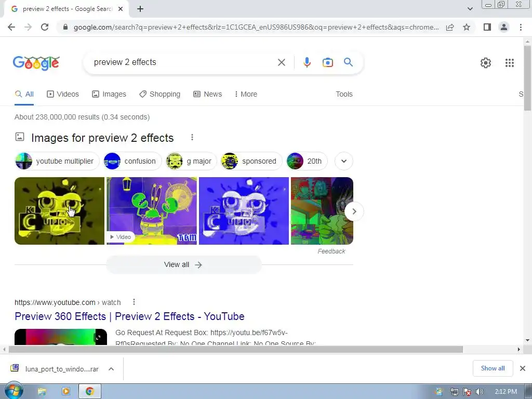Bookmark this page with the star icon

click(467, 27)
